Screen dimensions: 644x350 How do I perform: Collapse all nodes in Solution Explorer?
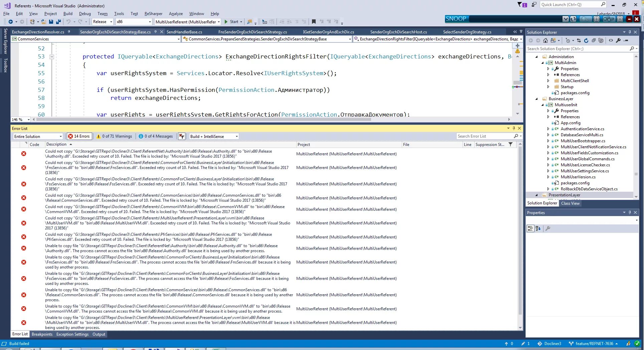click(594, 40)
